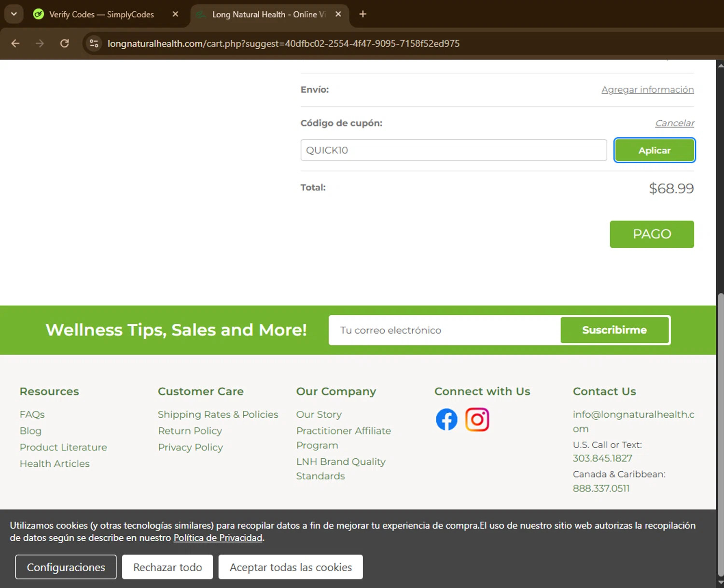Go back to the previous page

tap(15, 43)
